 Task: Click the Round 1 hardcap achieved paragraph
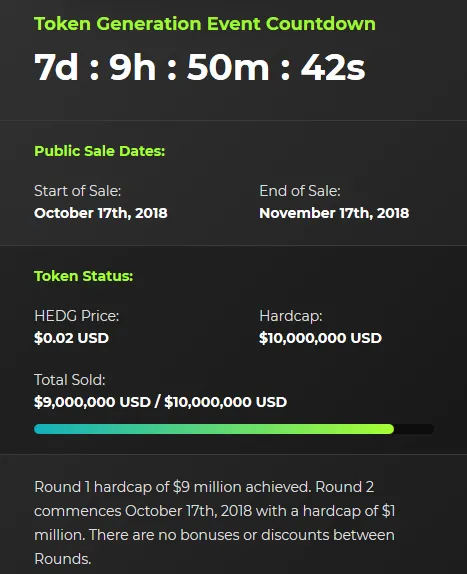pyautogui.click(x=215, y=523)
